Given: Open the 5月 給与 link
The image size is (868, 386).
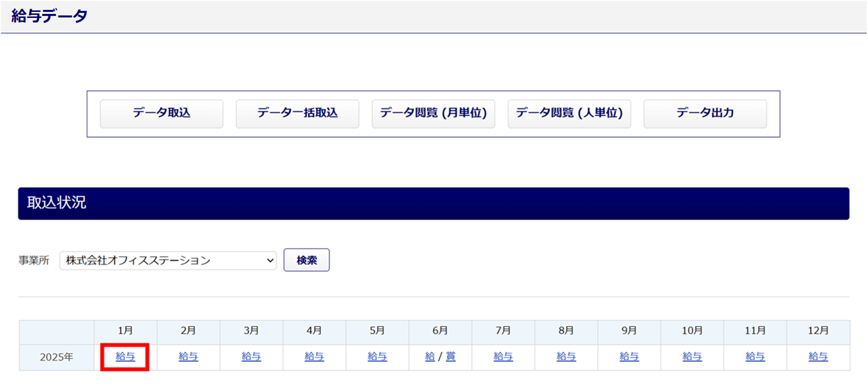Looking at the screenshot, I should point(377,357).
